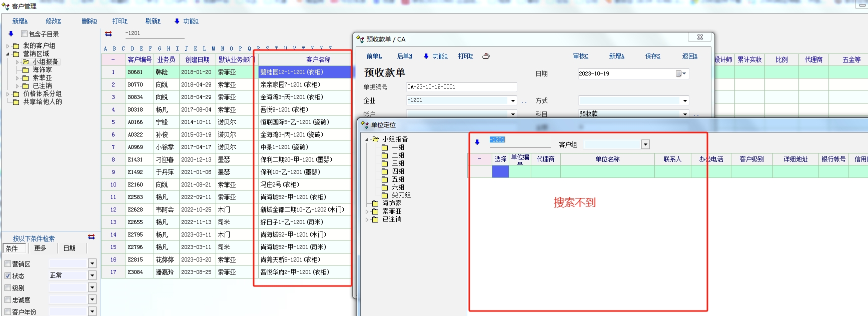Click the 功能 down-arrow in customer management toolbar
Image resolution: width=868 pixels, height=316 pixels.
click(x=177, y=21)
